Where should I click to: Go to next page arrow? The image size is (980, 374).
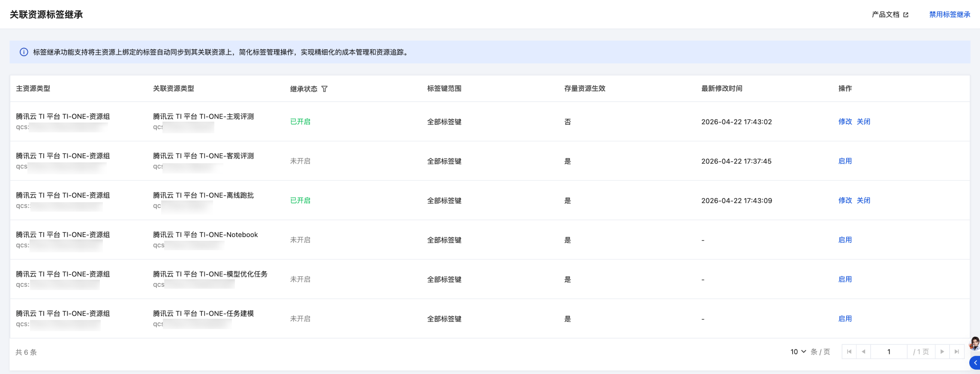coord(942,352)
